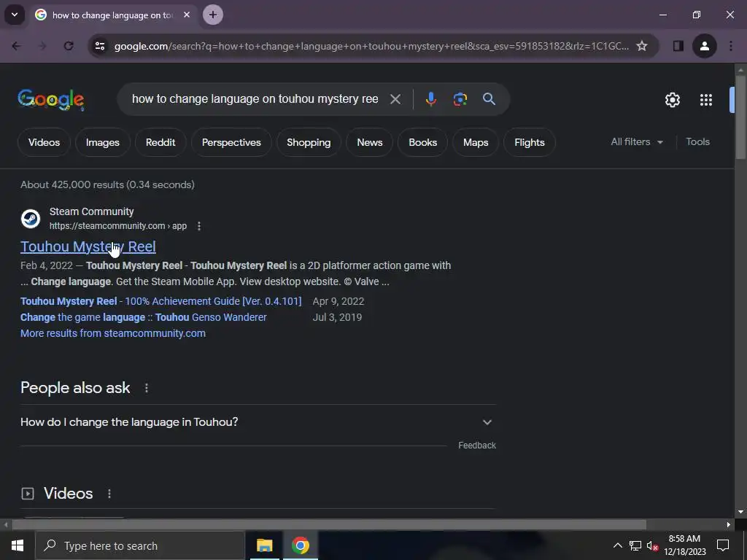Open People also ask options menu
The width and height of the screenshot is (747, 560).
click(147, 388)
